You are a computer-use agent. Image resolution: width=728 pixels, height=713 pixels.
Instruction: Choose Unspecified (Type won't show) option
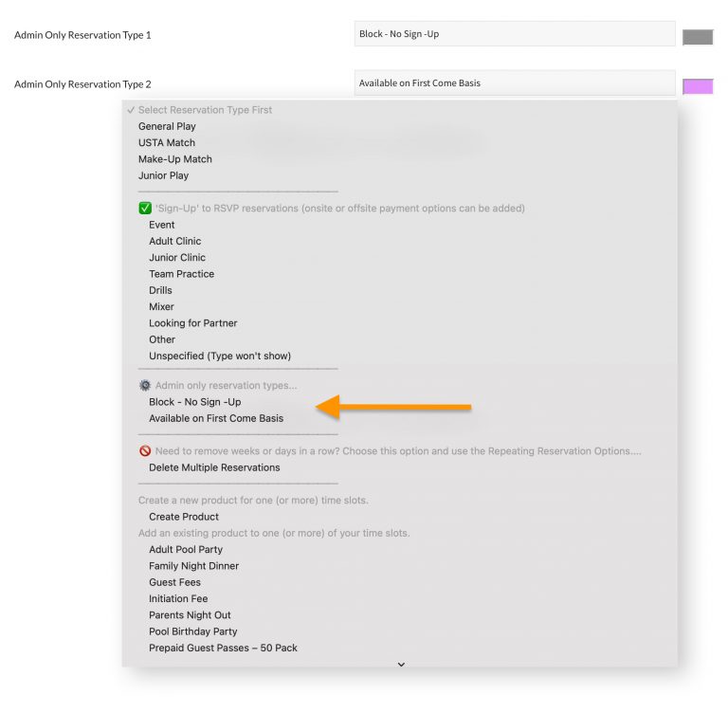tap(220, 356)
